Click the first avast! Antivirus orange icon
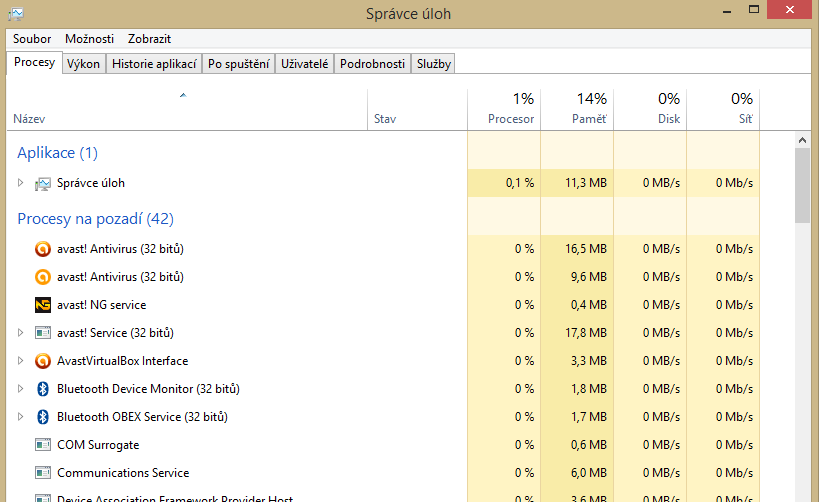The image size is (819, 503). pos(43,249)
